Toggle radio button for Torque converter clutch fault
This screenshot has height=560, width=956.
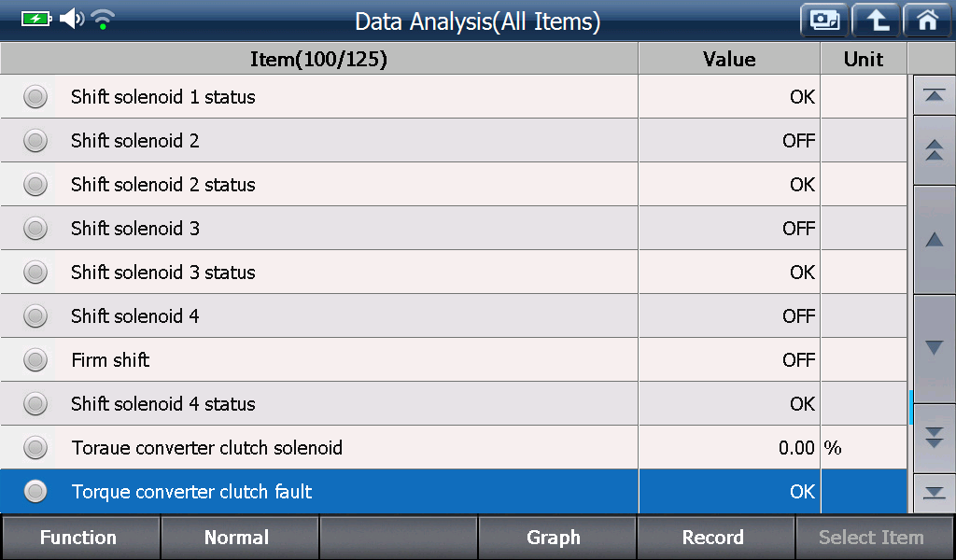35,491
